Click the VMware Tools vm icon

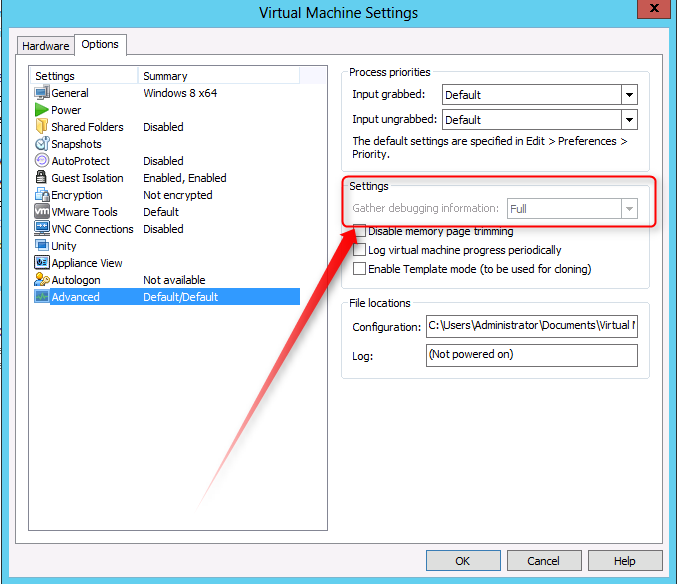point(42,212)
